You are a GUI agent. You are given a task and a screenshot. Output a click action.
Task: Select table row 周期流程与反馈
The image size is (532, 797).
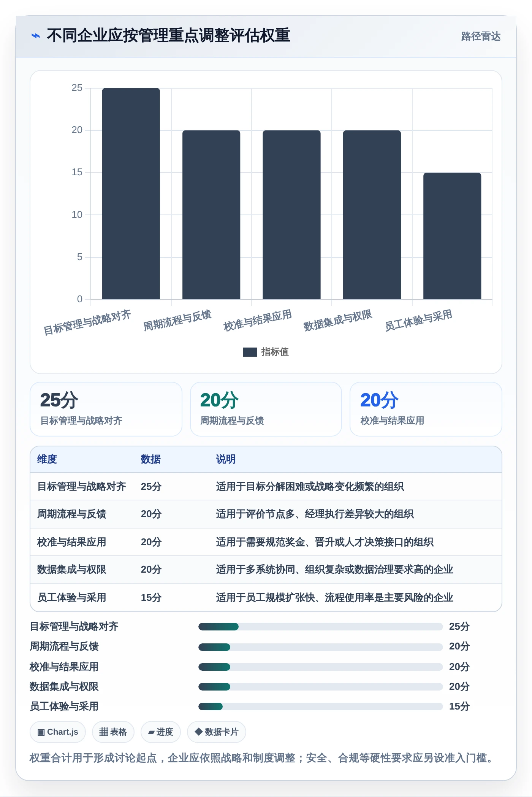coord(266,514)
